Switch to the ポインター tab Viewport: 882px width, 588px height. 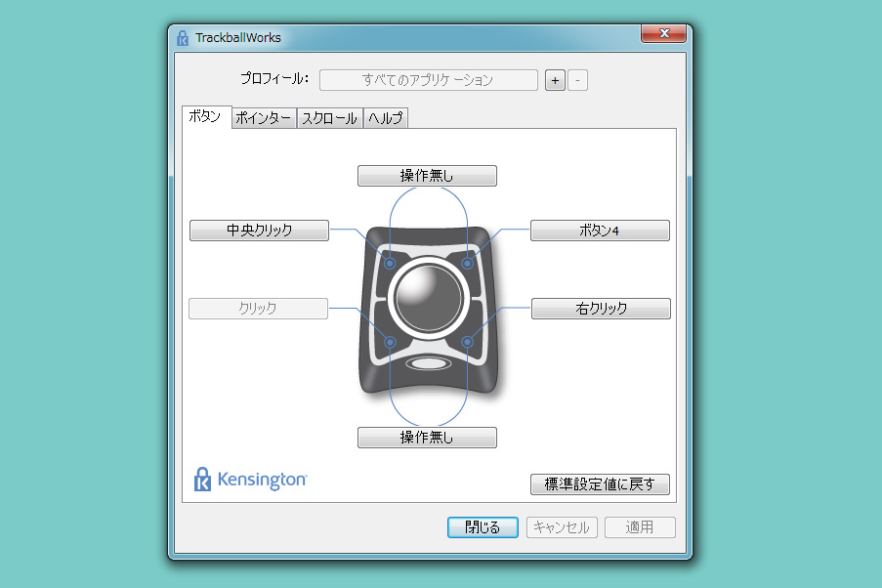(x=264, y=118)
